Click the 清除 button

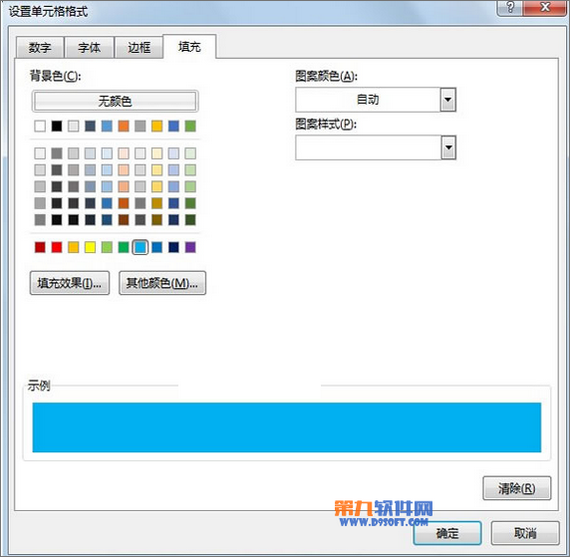(517, 488)
